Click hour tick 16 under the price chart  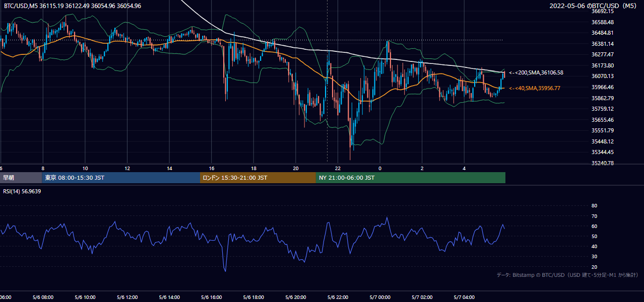(x=212, y=168)
